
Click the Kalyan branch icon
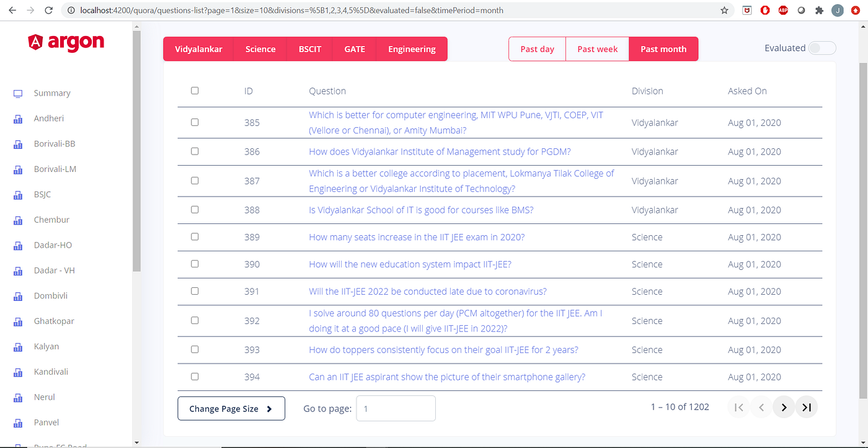[x=17, y=346]
